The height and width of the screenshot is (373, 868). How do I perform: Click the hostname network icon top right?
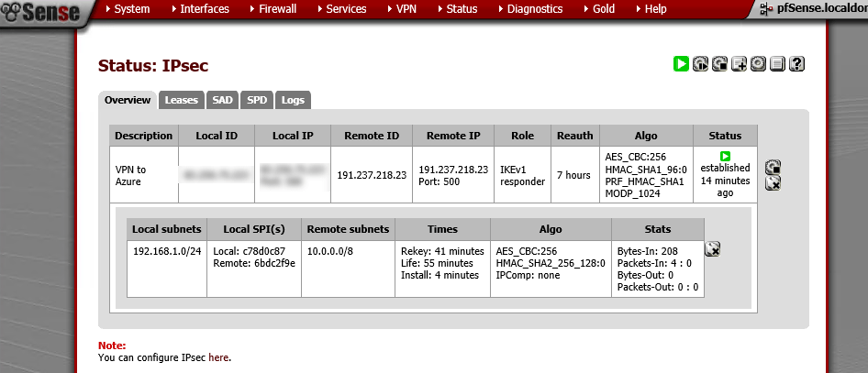point(766,9)
